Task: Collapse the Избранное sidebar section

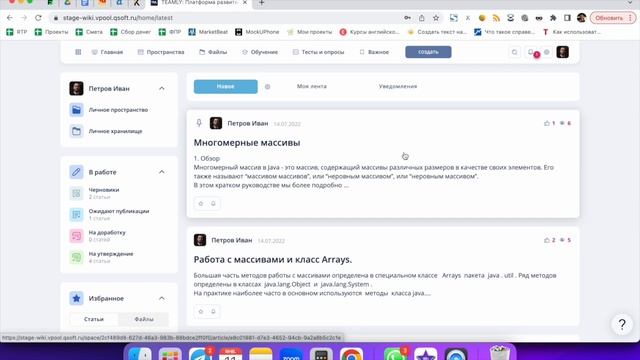Action: [162, 298]
